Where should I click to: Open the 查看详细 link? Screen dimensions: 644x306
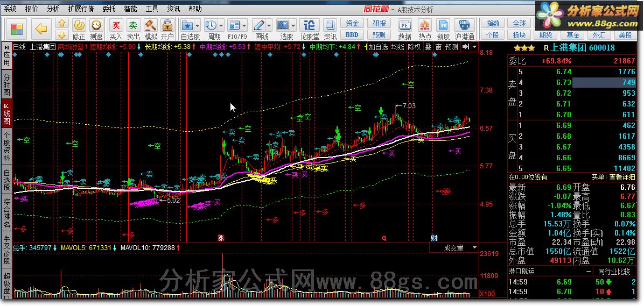[622, 177]
